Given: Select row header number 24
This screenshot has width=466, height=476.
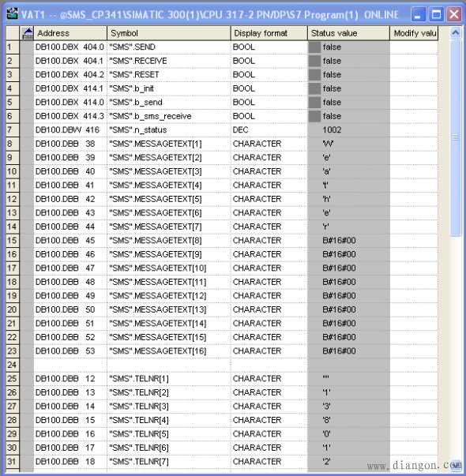Looking at the screenshot, I should [13, 365].
